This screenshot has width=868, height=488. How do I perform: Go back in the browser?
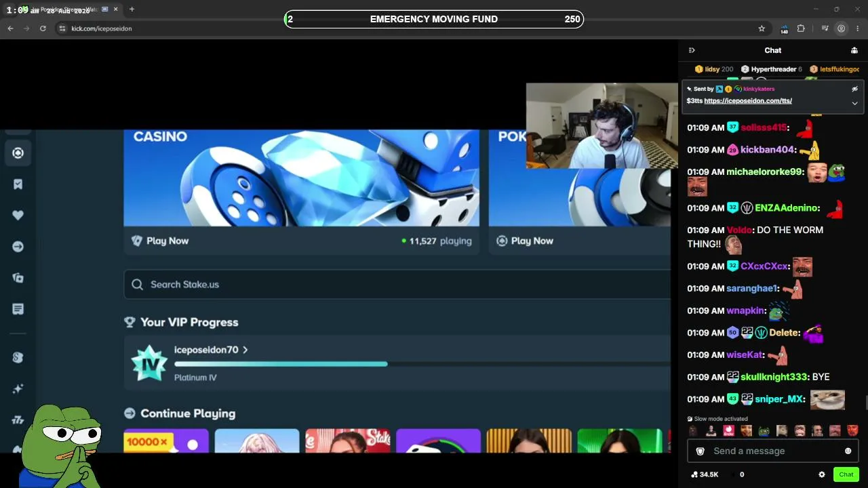click(x=10, y=28)
